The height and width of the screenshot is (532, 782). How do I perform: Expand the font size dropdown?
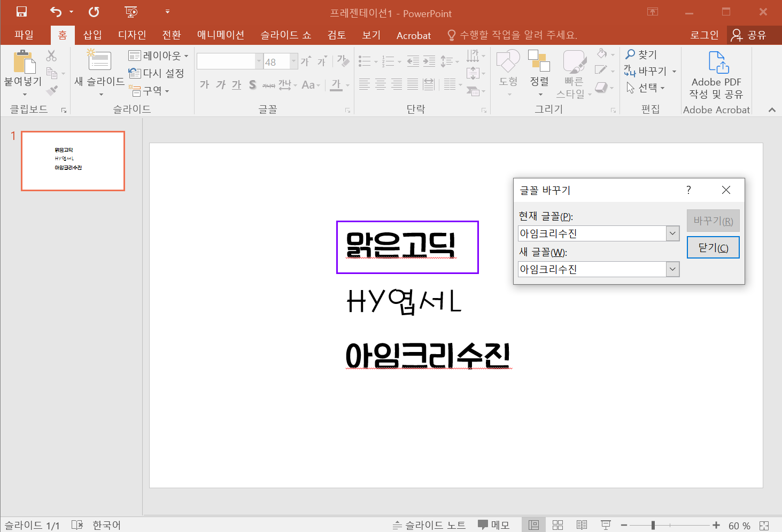coord(293,61)
